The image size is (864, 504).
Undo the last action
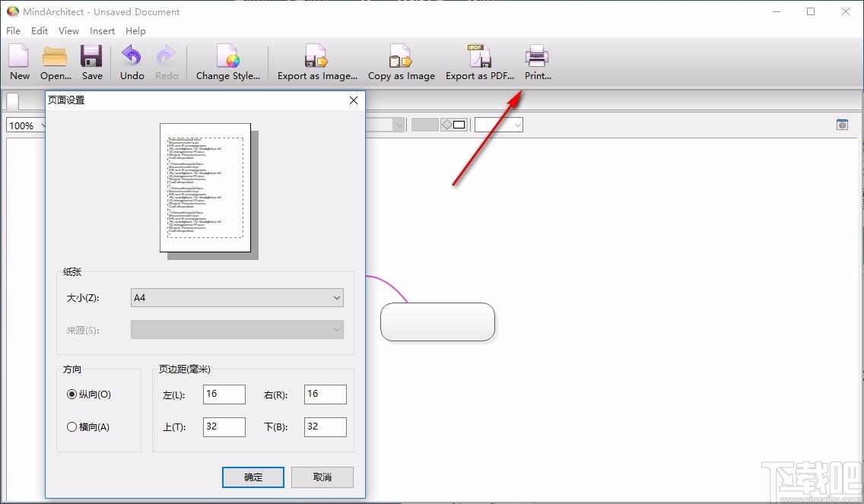pyautogui.click(x=132, y=62)
